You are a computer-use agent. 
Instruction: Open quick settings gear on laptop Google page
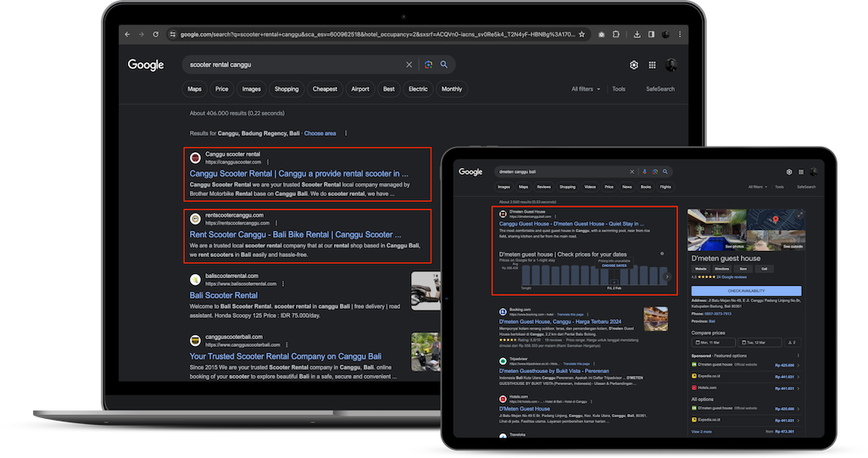pyautogui.click(x=634, y=65)
